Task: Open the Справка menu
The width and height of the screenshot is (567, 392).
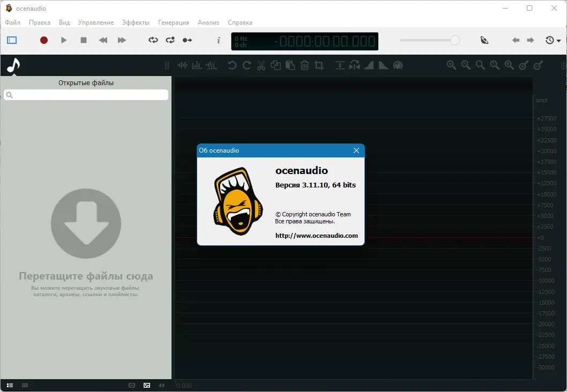Action: tap(240, 22)
